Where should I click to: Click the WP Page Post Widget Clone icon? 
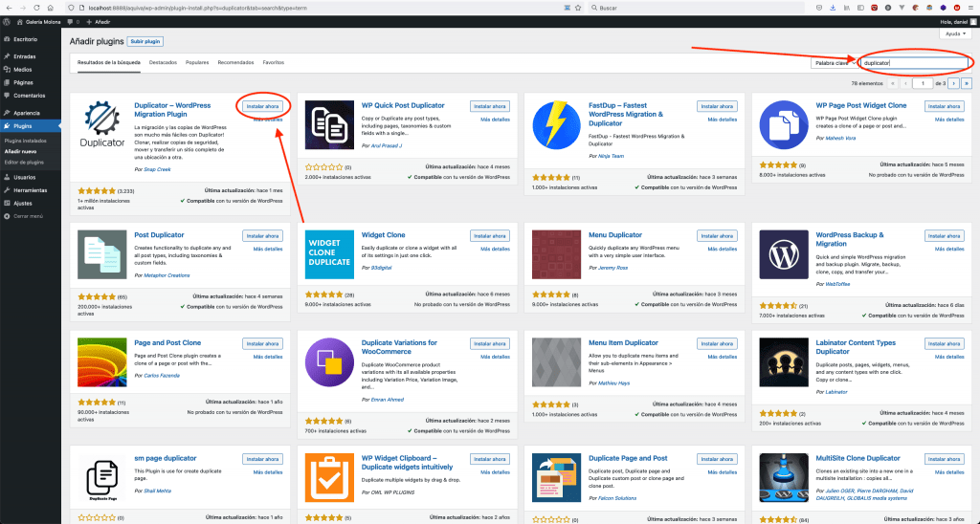(x=784, y=125)
